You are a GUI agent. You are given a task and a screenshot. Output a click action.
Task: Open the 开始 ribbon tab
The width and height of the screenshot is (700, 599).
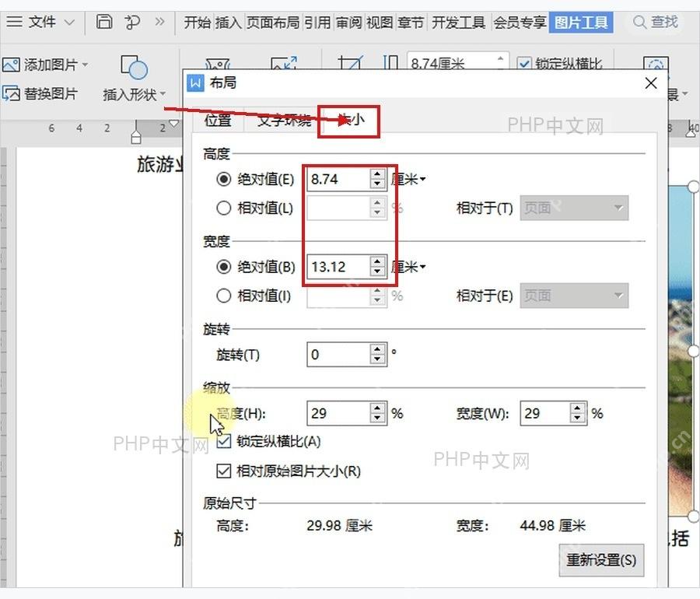click(197, 22)
